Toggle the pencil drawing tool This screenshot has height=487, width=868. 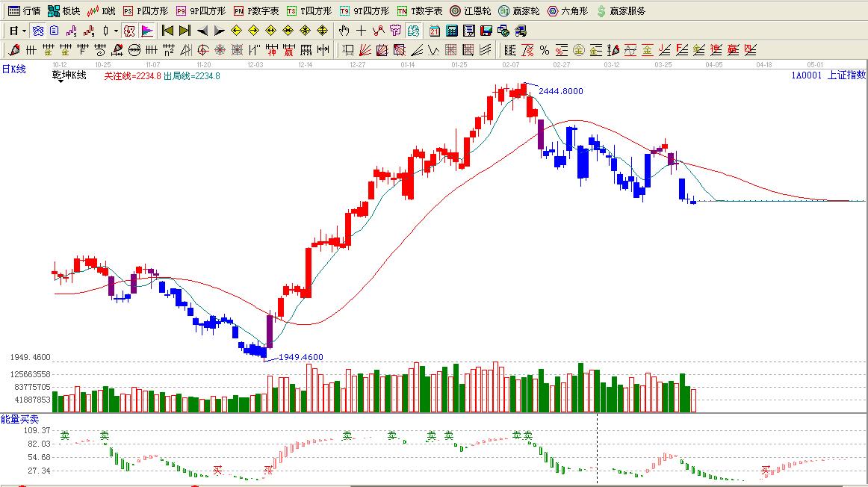[13, 50]
